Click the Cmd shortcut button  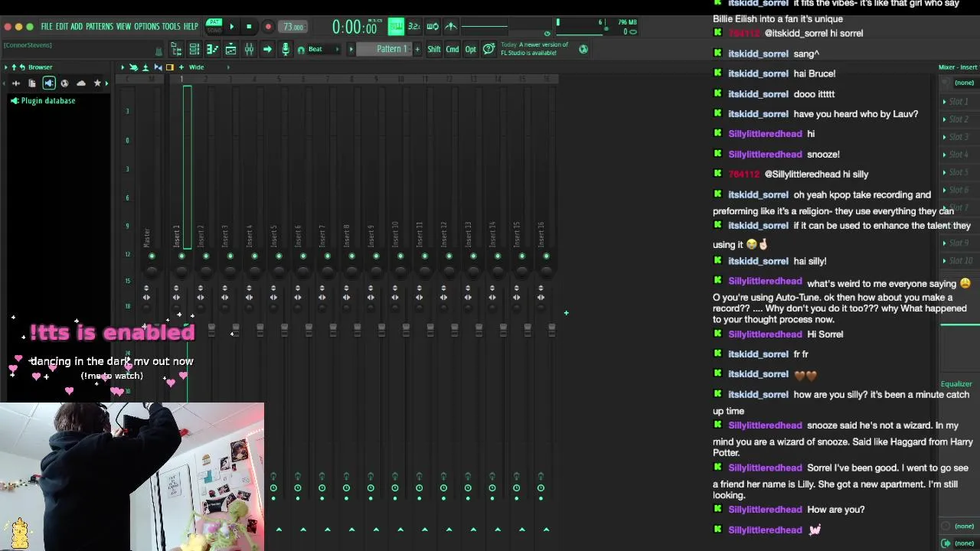click(452, 50)
